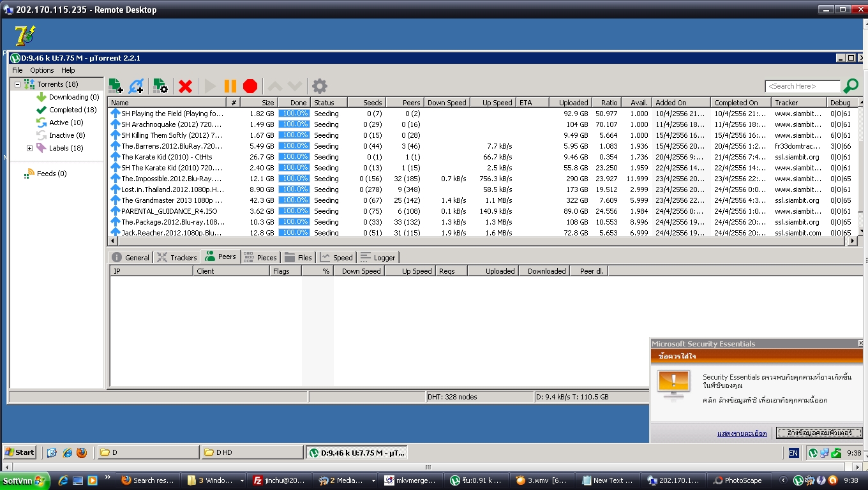The height and width of the screenshot is (490, 868).
Task: Open the D folder taskbar button
Action: tap(149, 452)
